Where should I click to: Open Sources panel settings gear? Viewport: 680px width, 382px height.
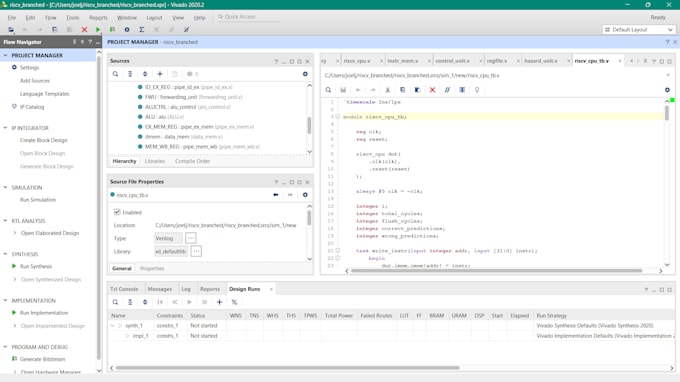pyautogui.click(x=305, y=74)
